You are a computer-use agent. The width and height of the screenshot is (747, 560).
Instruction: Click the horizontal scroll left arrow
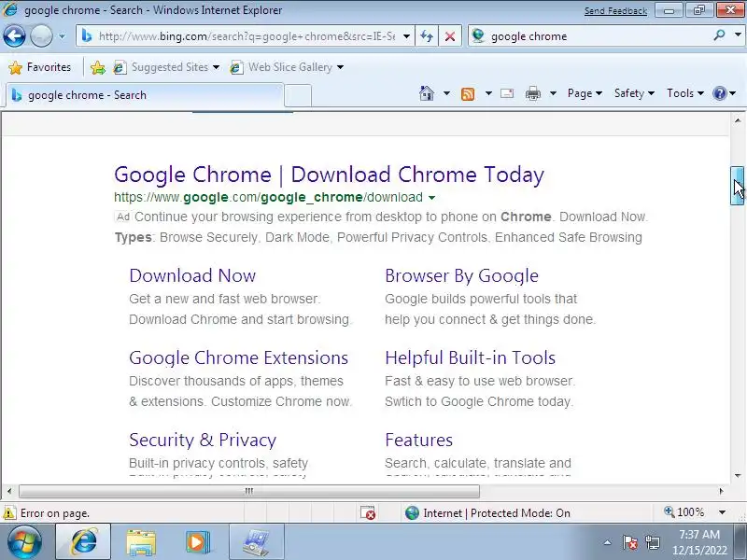point(9,491)
